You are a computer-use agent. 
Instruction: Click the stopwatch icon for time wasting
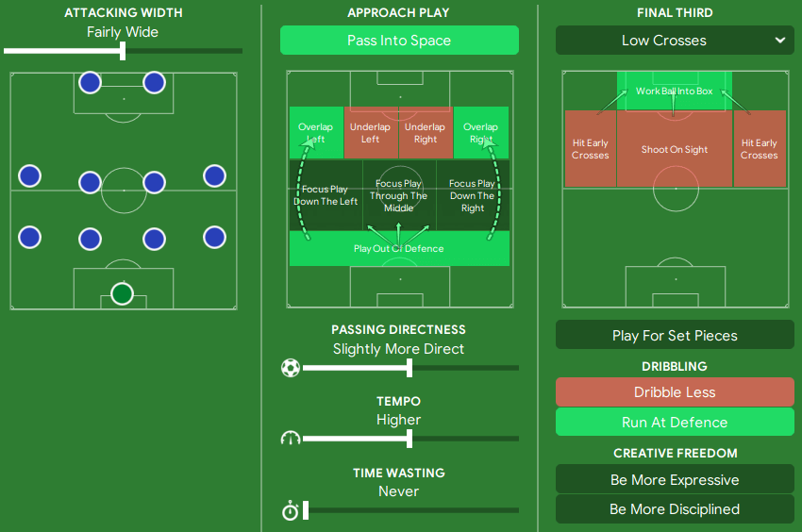click(291, 510)
